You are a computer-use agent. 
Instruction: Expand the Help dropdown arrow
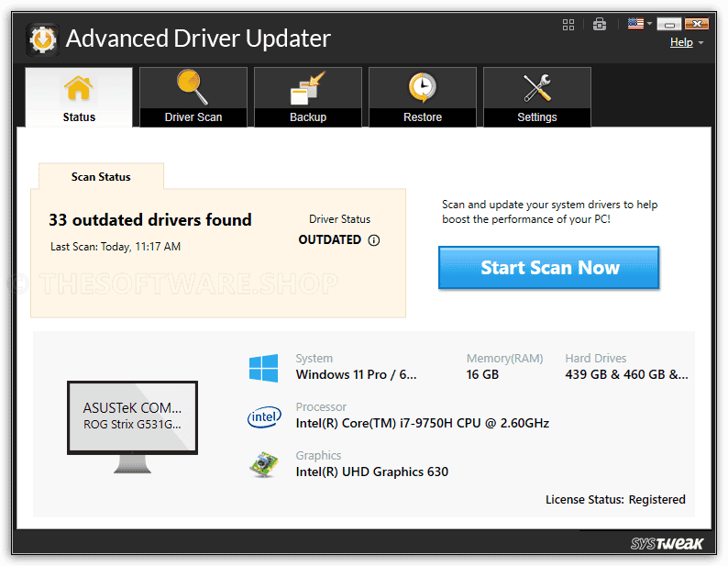coord(700,43)
